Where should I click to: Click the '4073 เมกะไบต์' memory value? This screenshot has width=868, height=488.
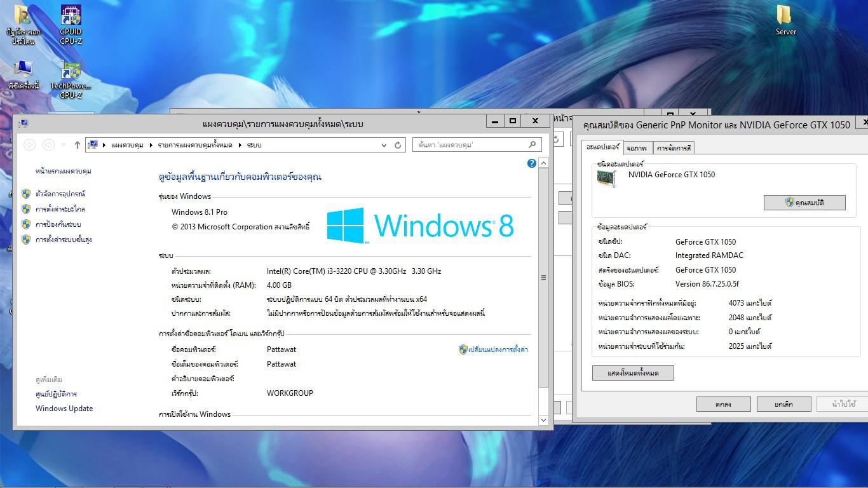pyautogui.click(x=750, y=303)
